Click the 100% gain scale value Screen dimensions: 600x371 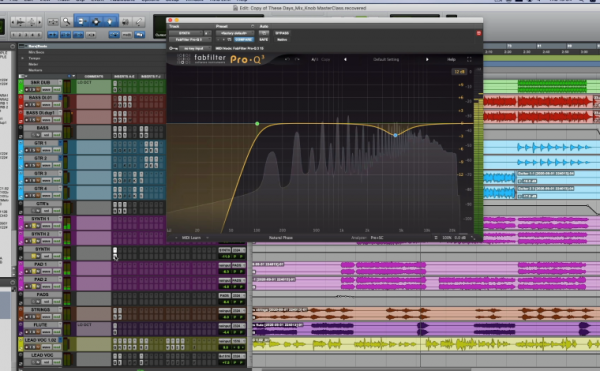pos(447,238)
